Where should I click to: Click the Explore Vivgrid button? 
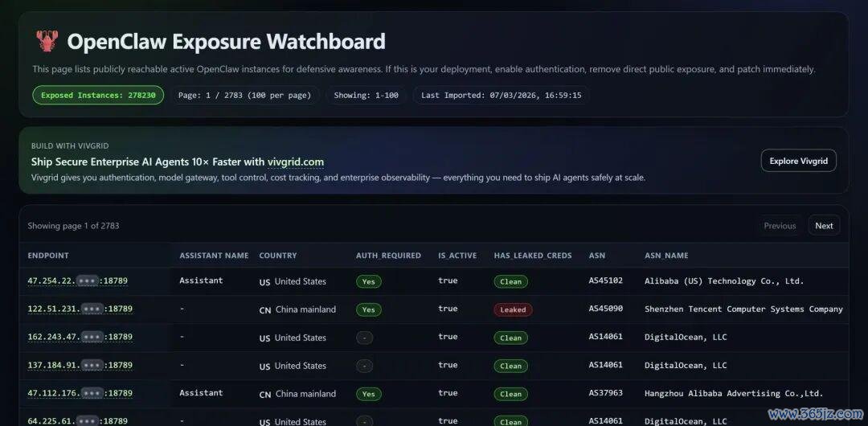click(x=798, y=161)
